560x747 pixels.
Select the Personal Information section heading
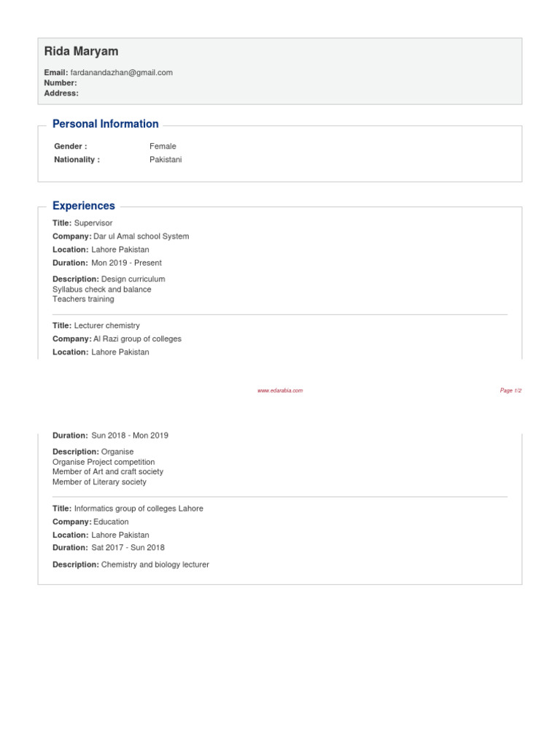click(106, 124)
